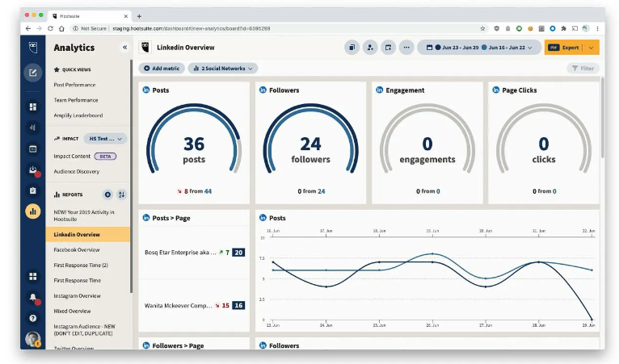619x364 pixels.
Task: Click the 24 previous followers value
Action: pyautogui.click(x=322, y=191)
